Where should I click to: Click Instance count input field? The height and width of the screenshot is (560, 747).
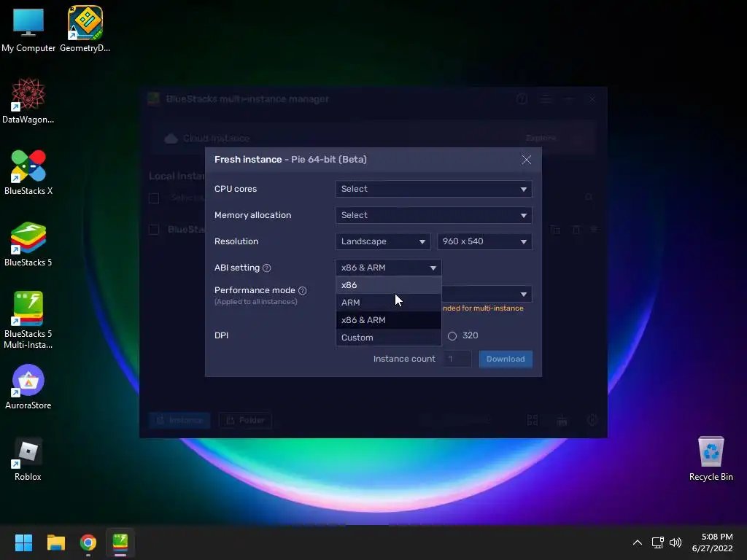click(x=457, y=359)
